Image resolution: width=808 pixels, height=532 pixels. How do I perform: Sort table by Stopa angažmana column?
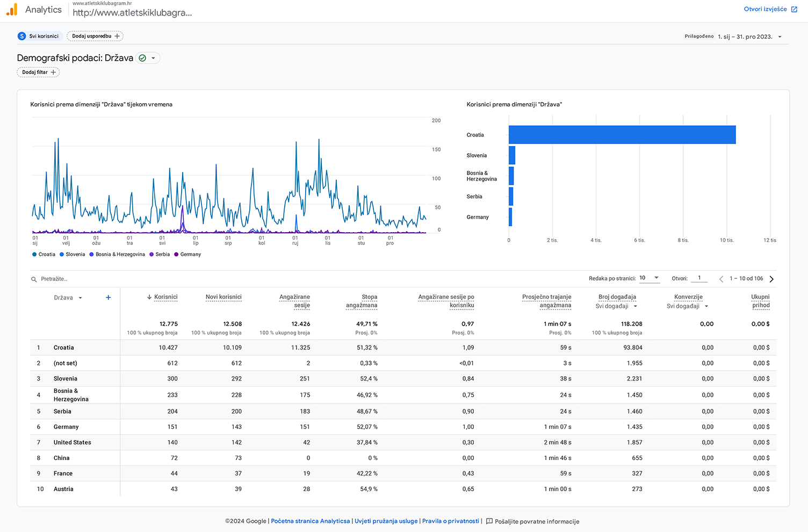click(362, 301)
